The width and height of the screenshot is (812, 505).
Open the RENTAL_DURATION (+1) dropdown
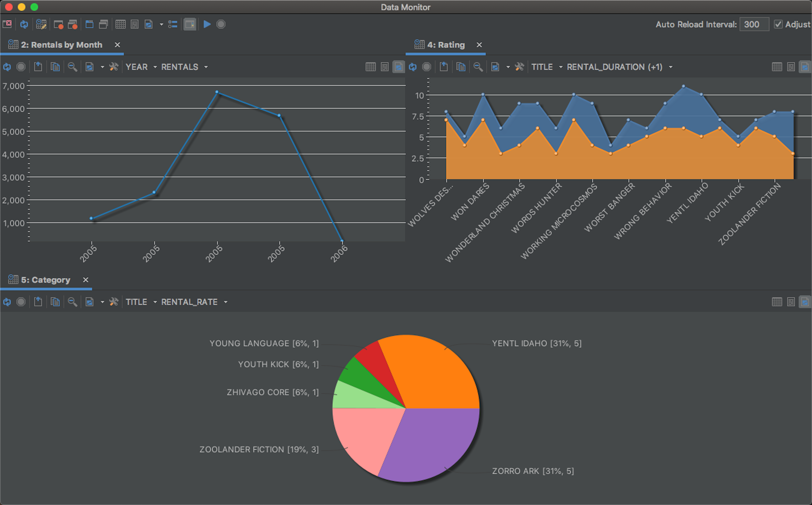671,67
